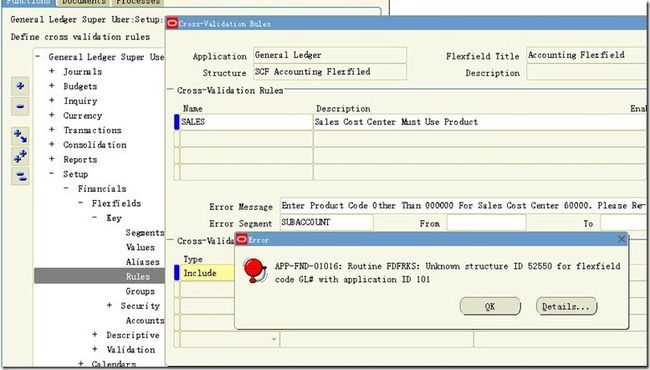Expand the Inquiry tree node
Viewport: 650px width, 370px height.
click(x=52, y=100)
